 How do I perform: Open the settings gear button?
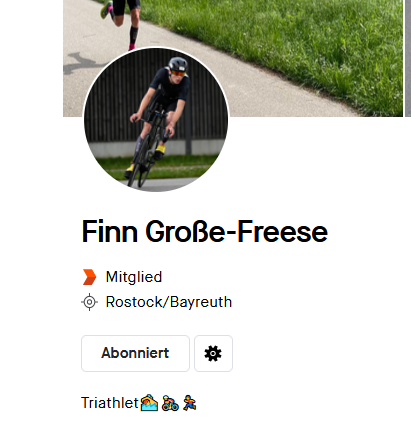click(213, 353)
